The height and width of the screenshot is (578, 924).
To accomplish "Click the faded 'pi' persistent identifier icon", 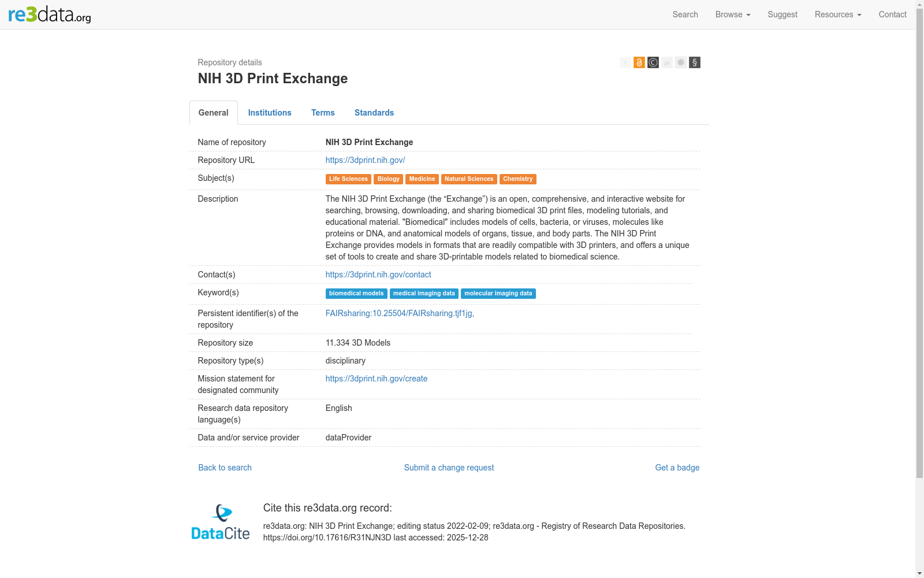I will click(x=667, y=62).
